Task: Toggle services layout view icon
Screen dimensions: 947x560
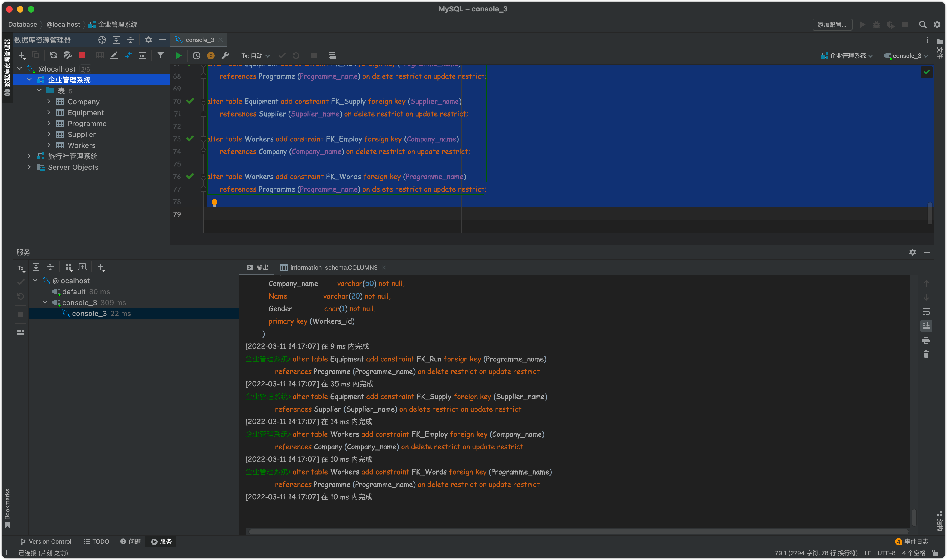Action: 21,332
